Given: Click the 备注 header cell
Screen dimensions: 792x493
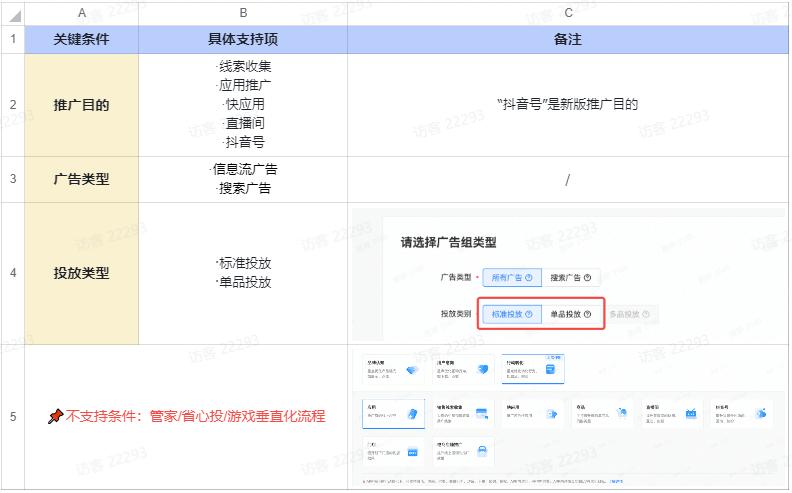Looking at the screenshot, I should pos(568,39).
